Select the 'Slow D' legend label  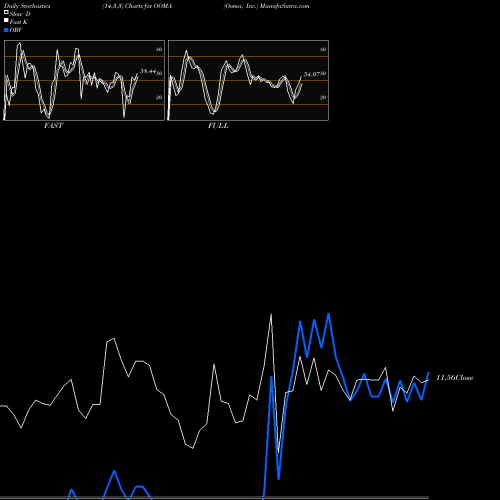(20, 14)
